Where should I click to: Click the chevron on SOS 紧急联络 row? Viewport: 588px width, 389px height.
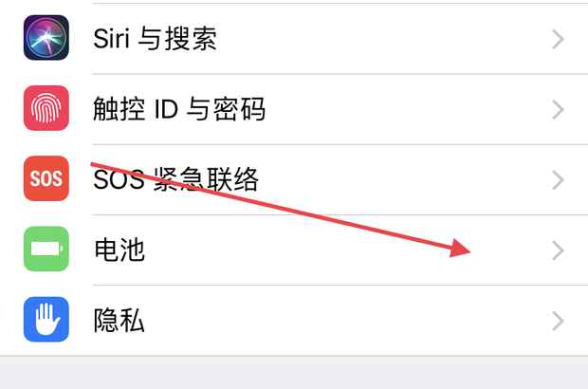pyautogui.click(x=559, y=179)
